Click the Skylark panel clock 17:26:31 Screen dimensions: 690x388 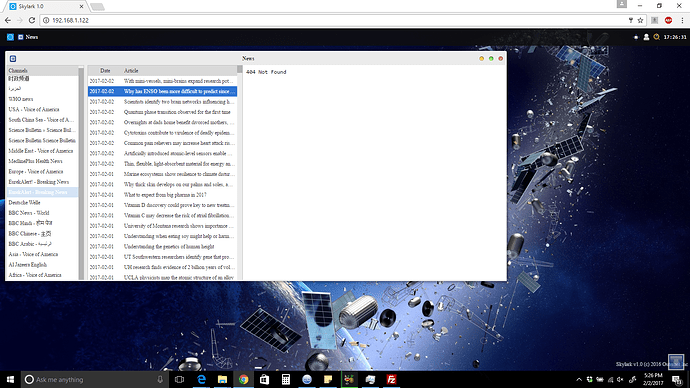pos(675,37)
